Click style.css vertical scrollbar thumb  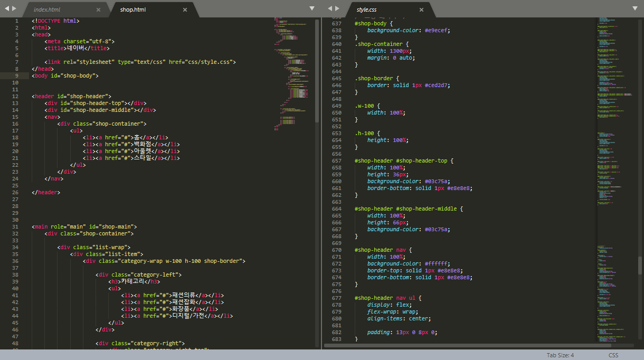click(640, 265)
